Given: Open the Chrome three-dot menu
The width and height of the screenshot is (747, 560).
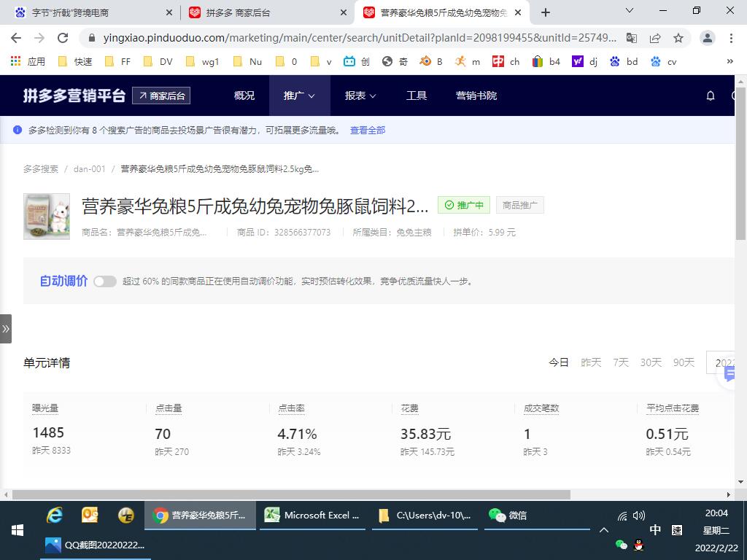Looking at the screenshot, I should (x=731, y=38).
